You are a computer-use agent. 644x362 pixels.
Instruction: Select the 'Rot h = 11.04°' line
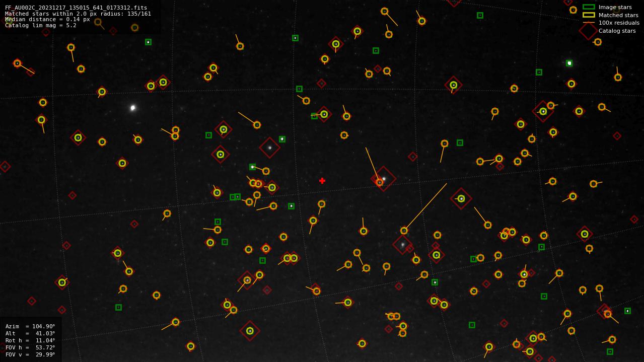(30, 340)
